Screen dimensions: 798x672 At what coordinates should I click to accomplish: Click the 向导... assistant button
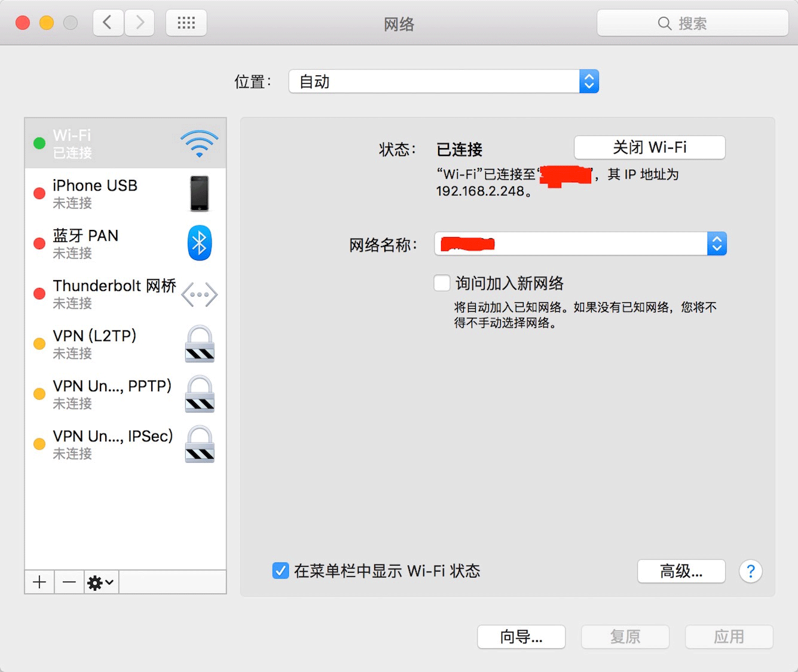[x=521, y=637]
